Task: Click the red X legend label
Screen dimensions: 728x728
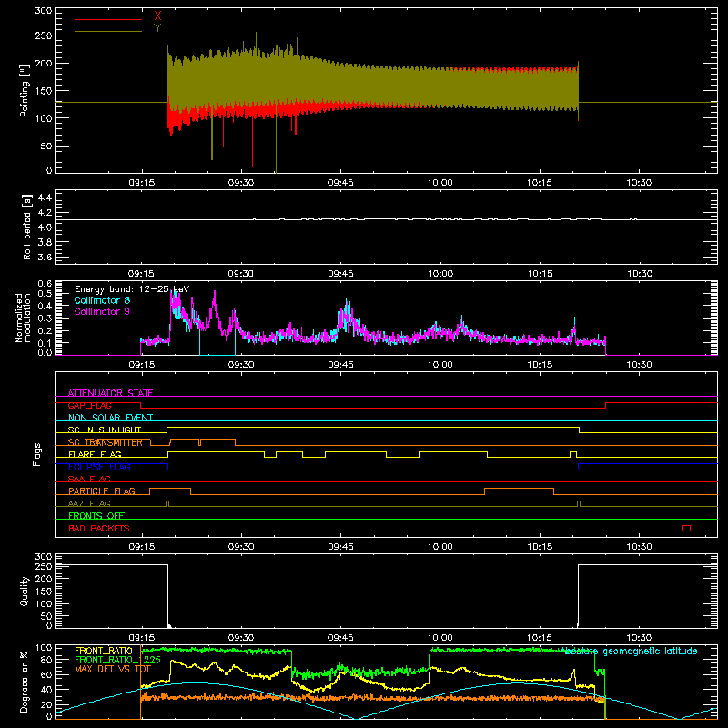Action: 157,16
